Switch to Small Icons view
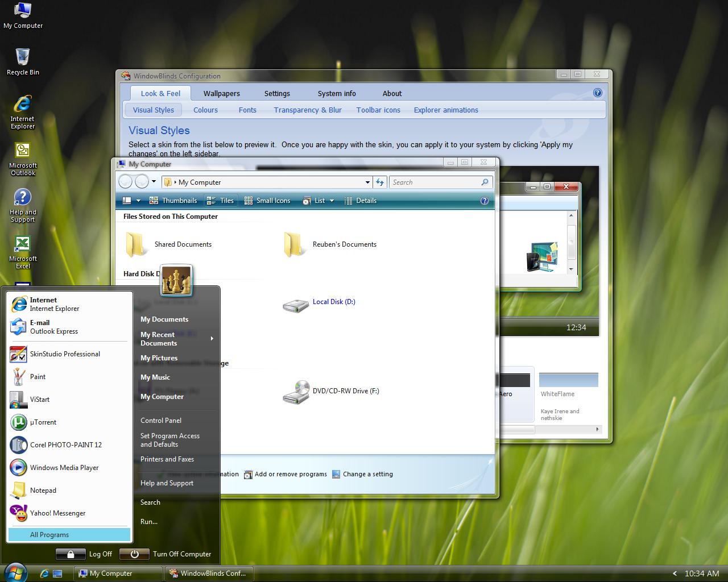Viewport: 728px width, 582px height. coord(267,201)
